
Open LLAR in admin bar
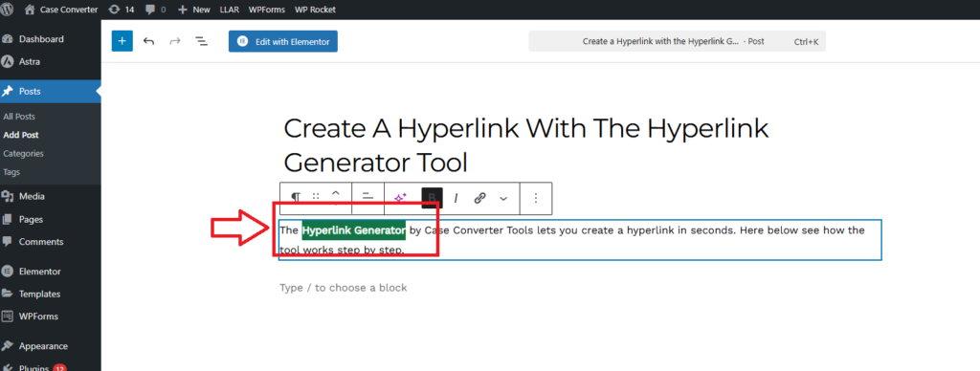(x=230, y=10)
